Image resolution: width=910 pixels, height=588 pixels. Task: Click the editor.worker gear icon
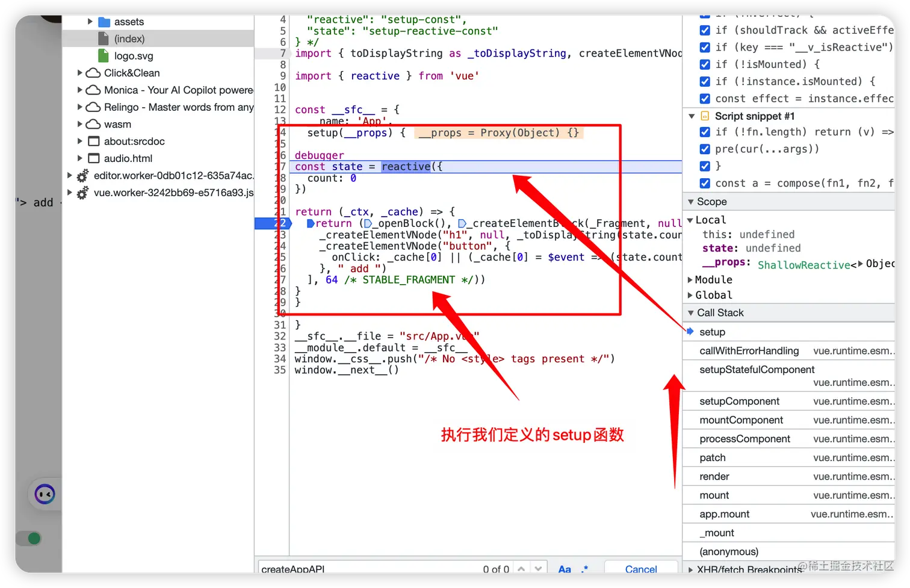pyautogui.click(x=83, y=176)
